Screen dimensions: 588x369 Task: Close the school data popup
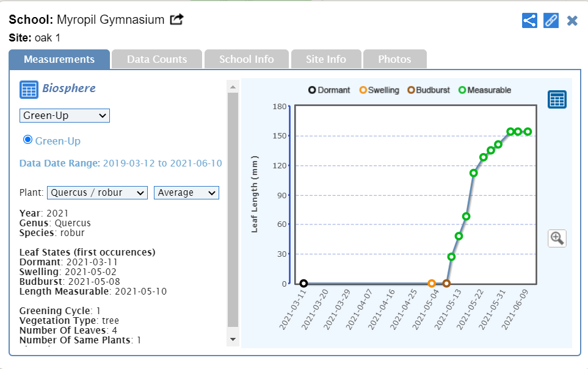572,21
